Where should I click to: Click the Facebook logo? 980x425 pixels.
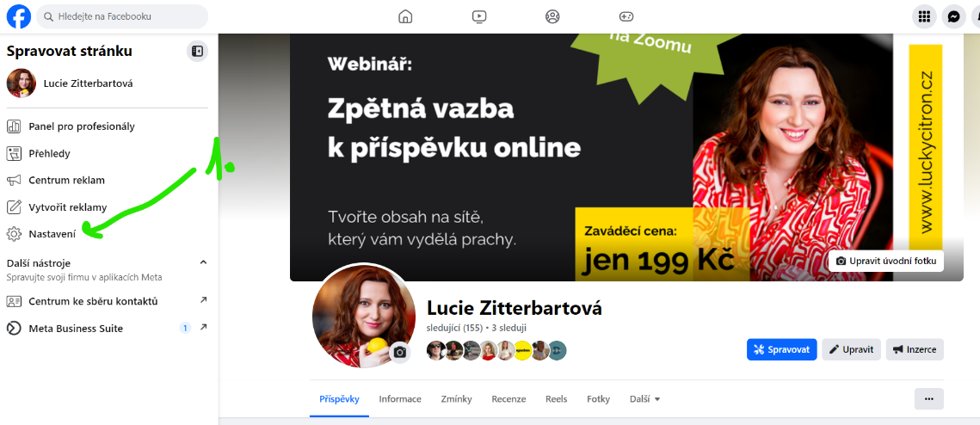pos(19,17)
